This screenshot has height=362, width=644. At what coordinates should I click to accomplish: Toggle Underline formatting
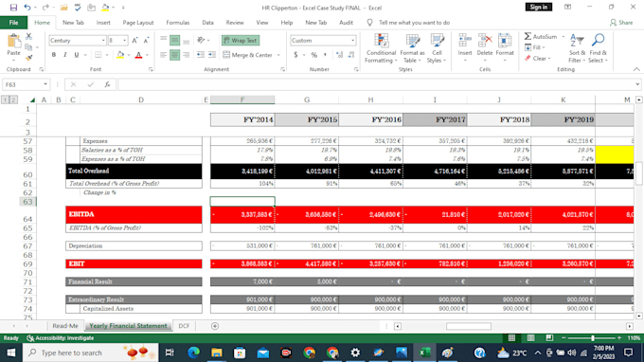click(77, 55)
